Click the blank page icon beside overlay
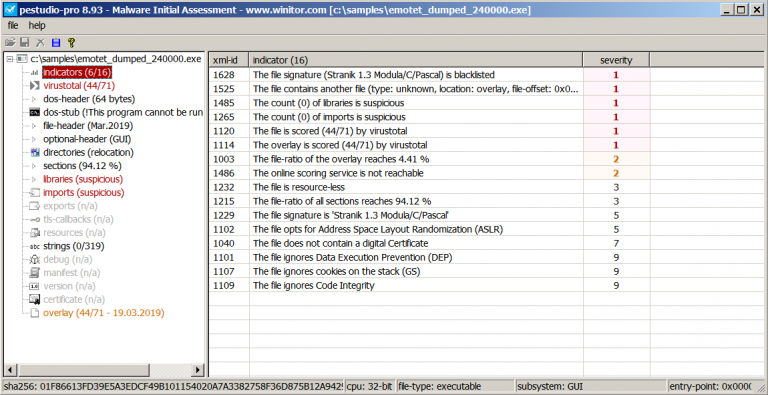Screen dimensions: 768x395 tap(34, 313)
